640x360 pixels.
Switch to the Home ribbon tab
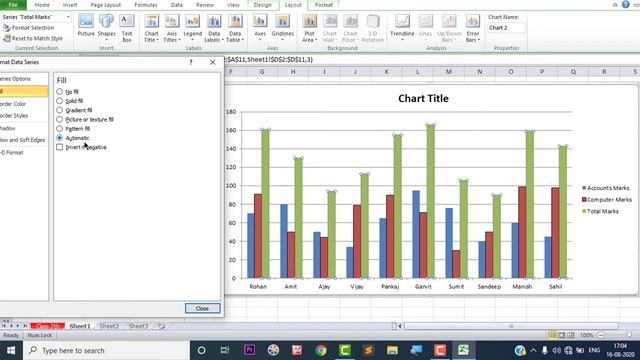point(42,5)
